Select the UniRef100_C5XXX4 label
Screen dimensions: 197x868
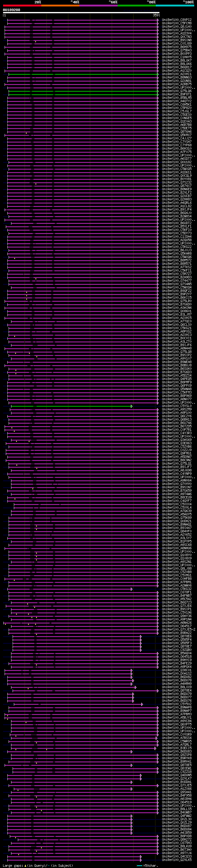177,504
